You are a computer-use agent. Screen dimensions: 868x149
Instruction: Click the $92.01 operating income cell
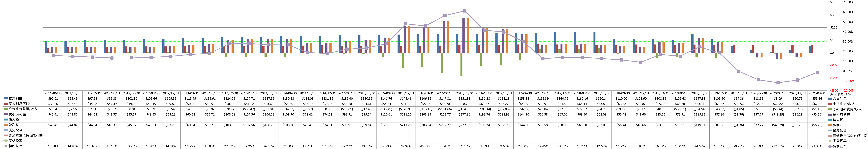53,99
